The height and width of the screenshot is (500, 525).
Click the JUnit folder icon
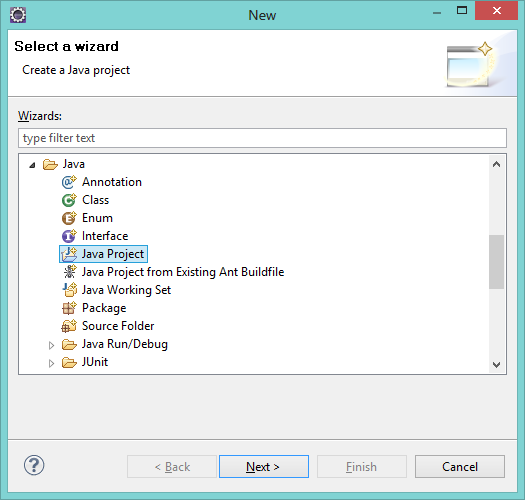69,362
